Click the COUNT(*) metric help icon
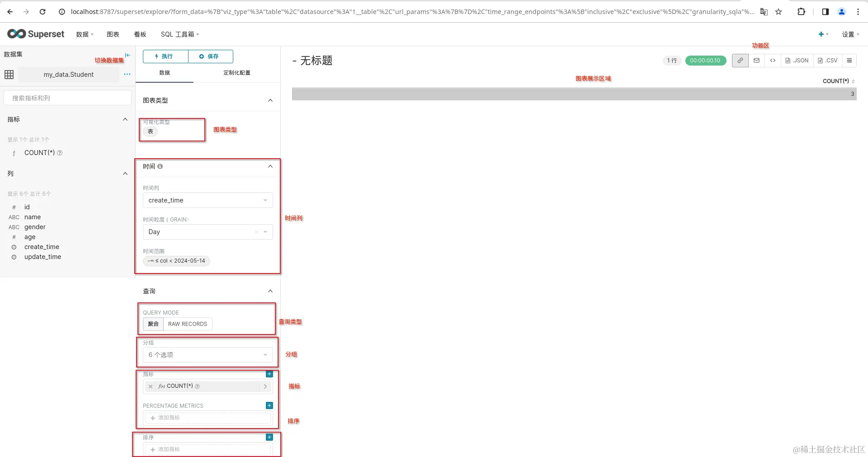 click(60, 153)
